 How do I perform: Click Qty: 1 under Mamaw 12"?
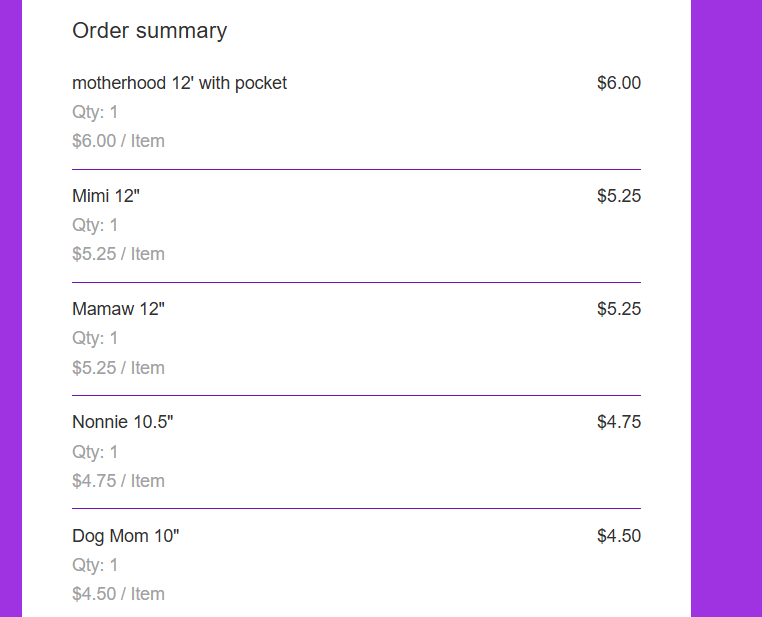point(95,338)
